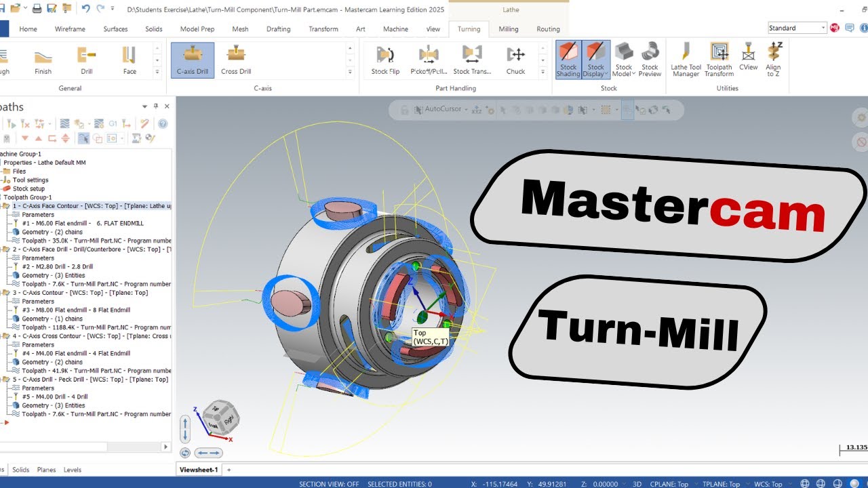Click the feedback comment icon
Screen dimensions: 868x488
[x=849, y=28]
